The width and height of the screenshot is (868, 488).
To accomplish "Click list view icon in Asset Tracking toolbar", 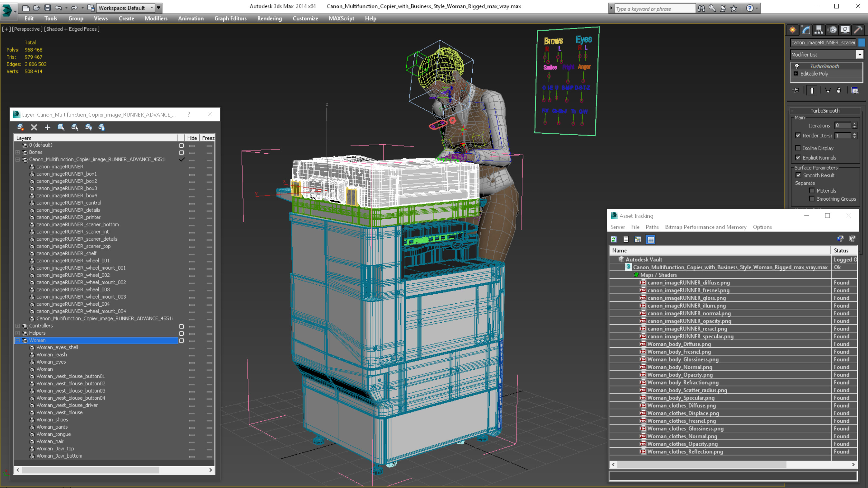I will 626,239.
